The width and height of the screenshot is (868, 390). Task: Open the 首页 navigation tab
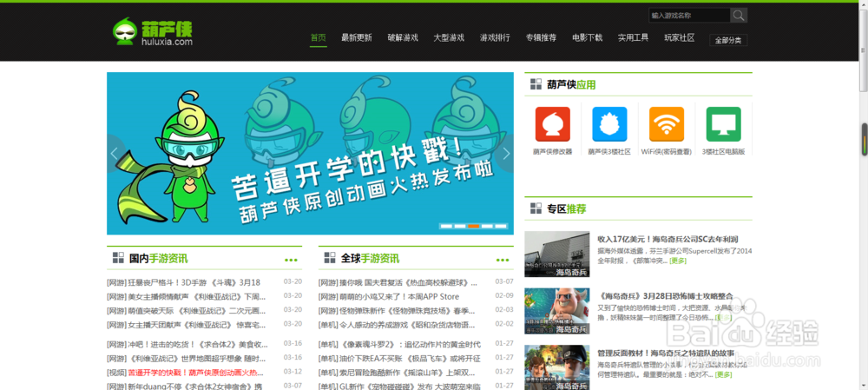(319, 38)
